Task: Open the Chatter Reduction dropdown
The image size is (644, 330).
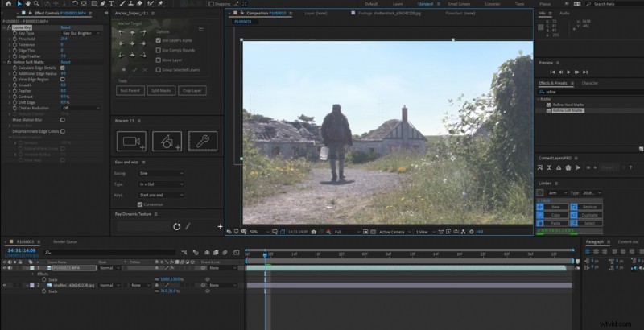Action: pos(81,108)
